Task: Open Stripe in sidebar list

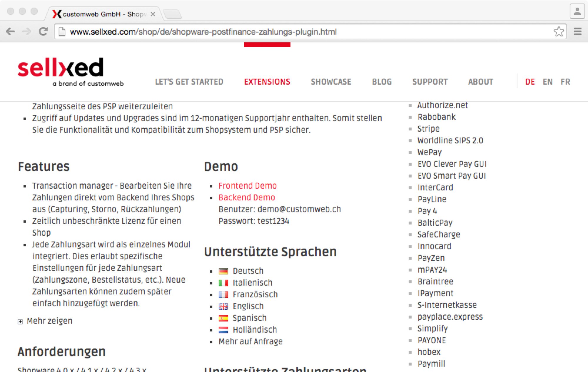Action: tap(428, 129)
